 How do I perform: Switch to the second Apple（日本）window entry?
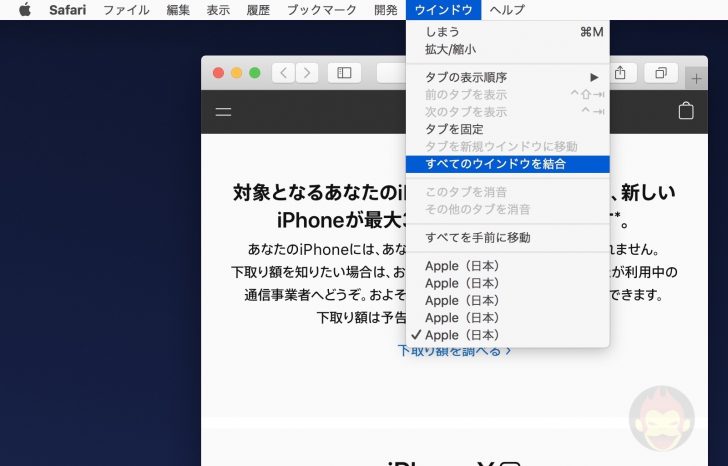click(507, 283)
